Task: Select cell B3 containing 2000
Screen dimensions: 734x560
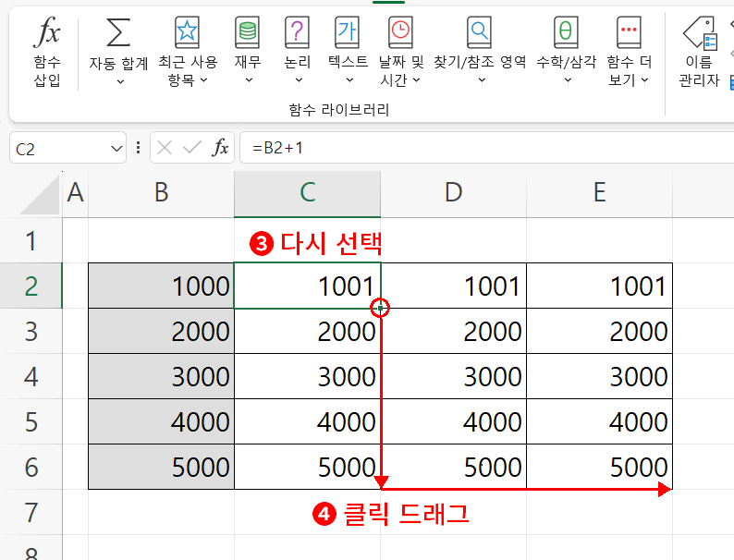Action: pos(161,331)
